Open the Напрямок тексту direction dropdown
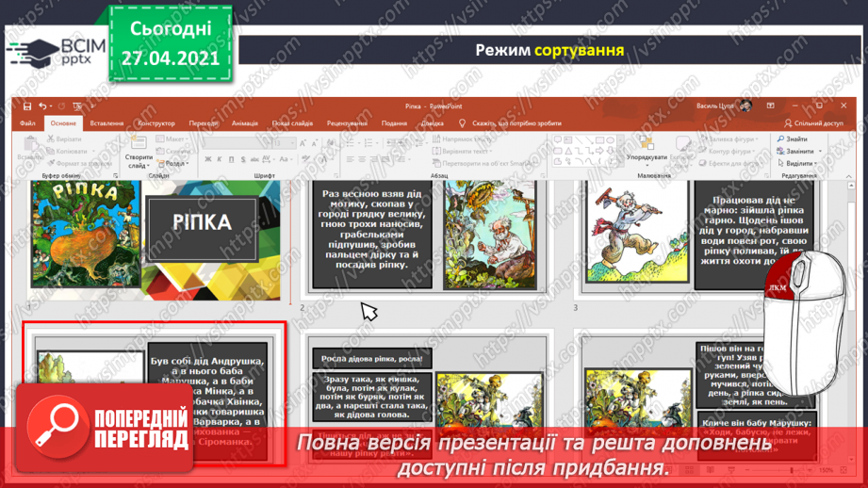The height and width of the screenshot is (488, 868). [462, 138]
